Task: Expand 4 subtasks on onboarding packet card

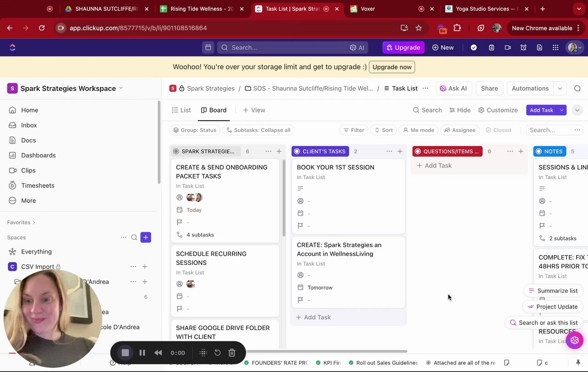Action: 195,235
